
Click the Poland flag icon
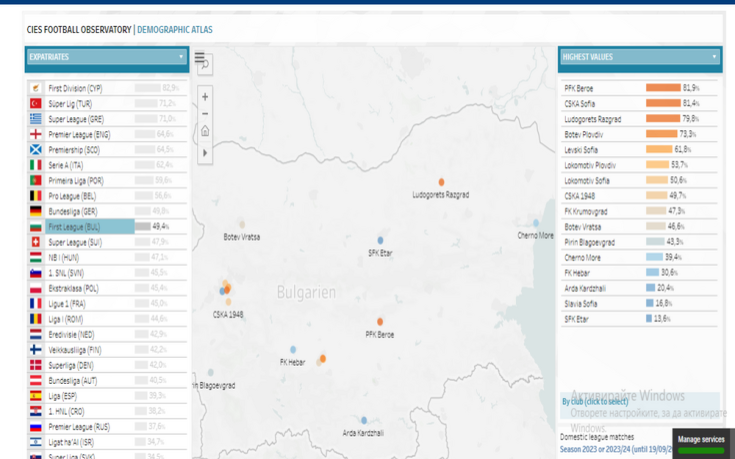point(36,288)
